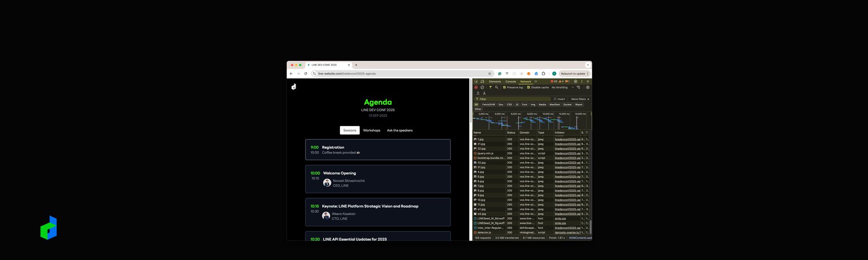The height and width of the screenshot is (260, 868).
Task: Click the export HAR download icon
Action: (x=484, y=93)
